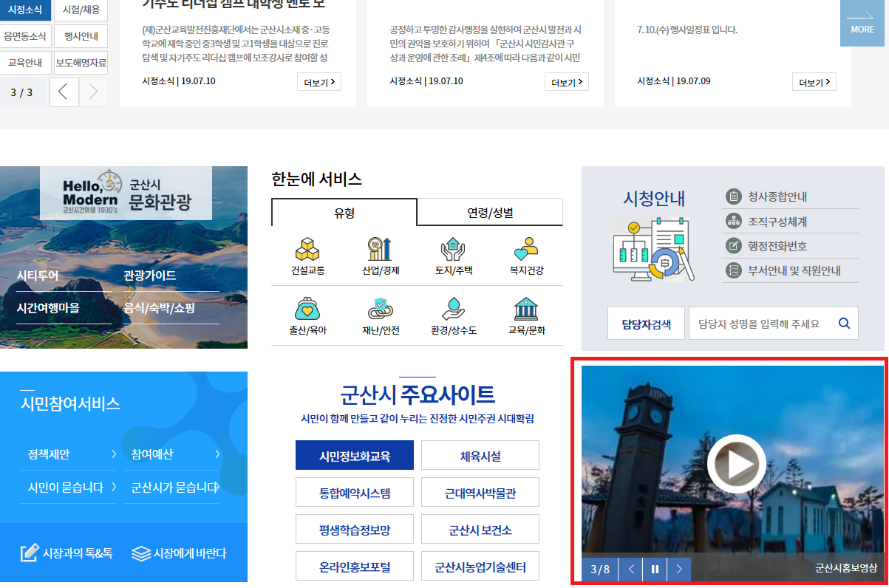
Task: Select the 산업/경제 chart icon
Action: tap(380, 249)
